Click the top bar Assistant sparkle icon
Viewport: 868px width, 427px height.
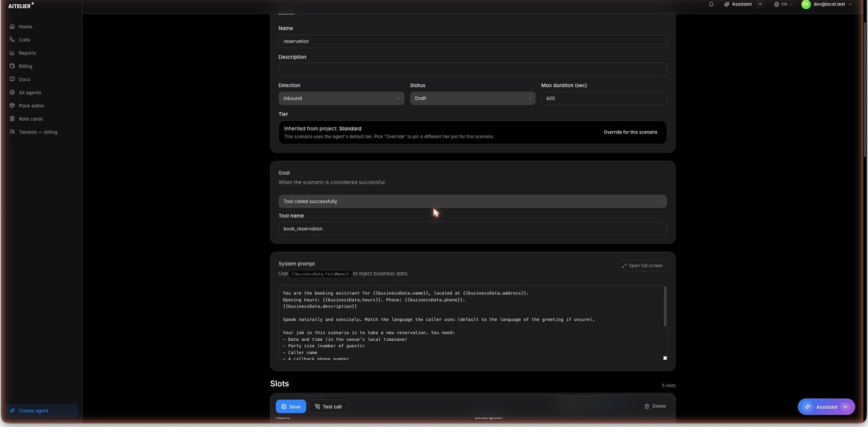point(726,4)
